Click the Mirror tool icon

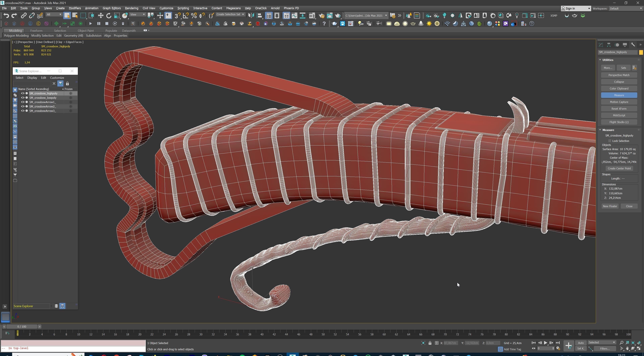tap(251, 15)
